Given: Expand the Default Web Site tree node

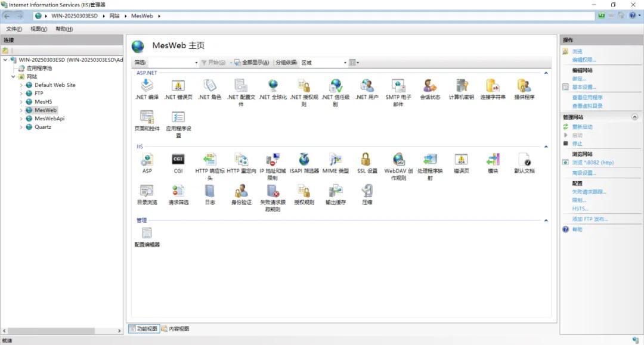Looking at the screenshot, I should [22, 85].
